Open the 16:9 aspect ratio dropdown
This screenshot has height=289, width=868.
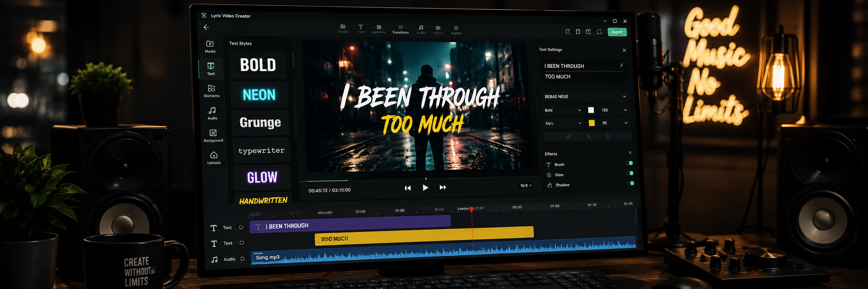[x=526, y=186]
